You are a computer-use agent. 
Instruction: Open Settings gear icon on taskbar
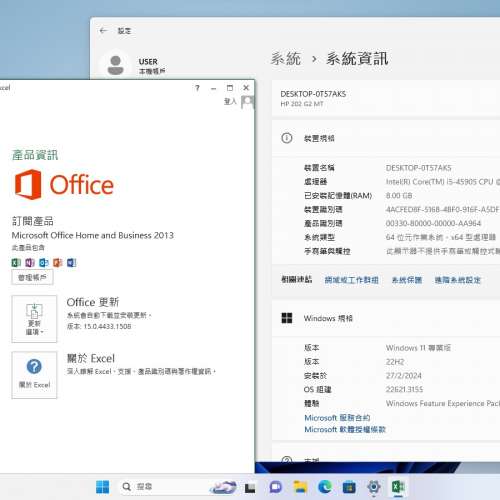[x=374, y=487]
